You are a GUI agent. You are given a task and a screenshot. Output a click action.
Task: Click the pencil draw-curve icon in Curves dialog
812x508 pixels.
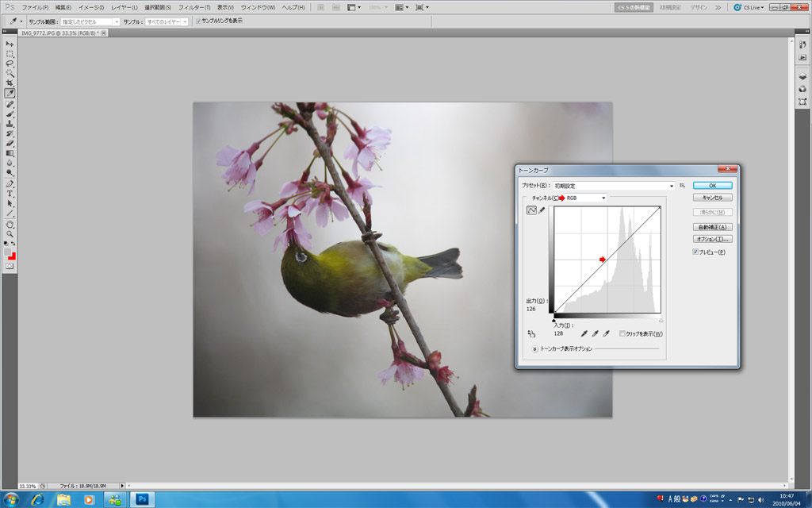tap(542, 210)
